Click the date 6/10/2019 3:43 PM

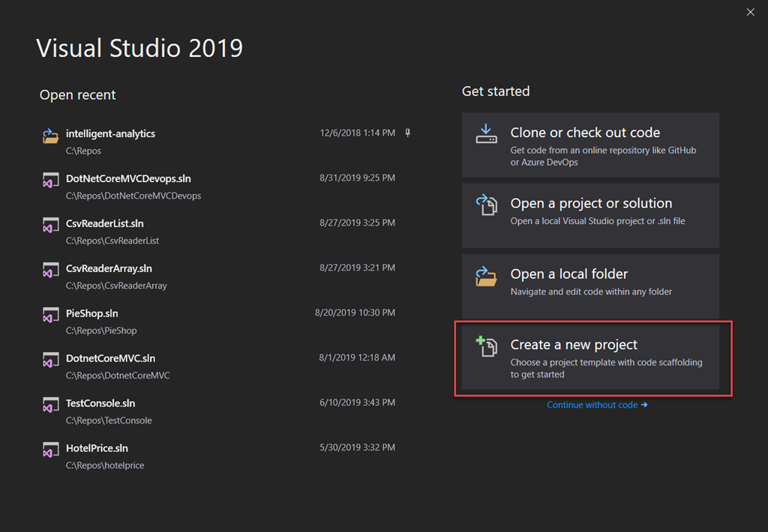pos(357,403)
